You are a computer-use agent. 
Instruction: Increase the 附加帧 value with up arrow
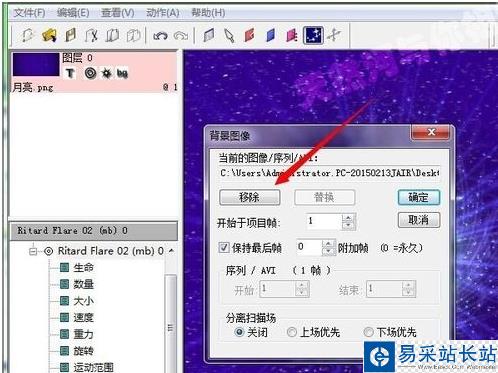click(328, 244)
